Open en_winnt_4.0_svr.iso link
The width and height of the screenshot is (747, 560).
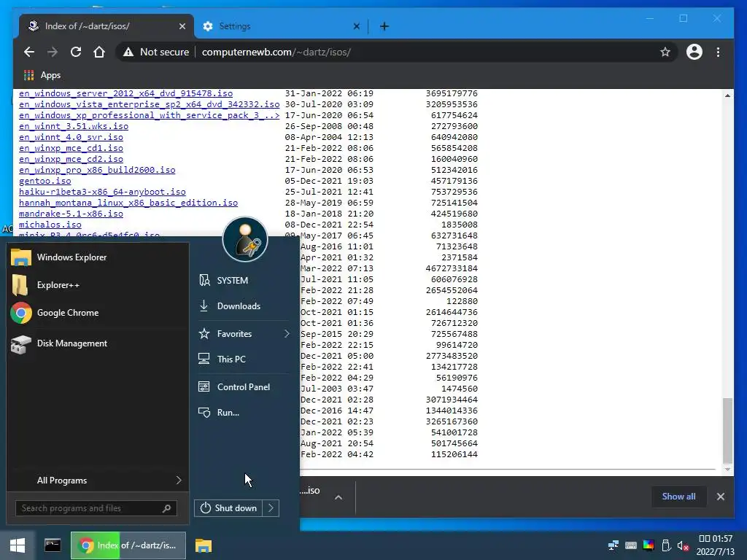pos(71,137)
